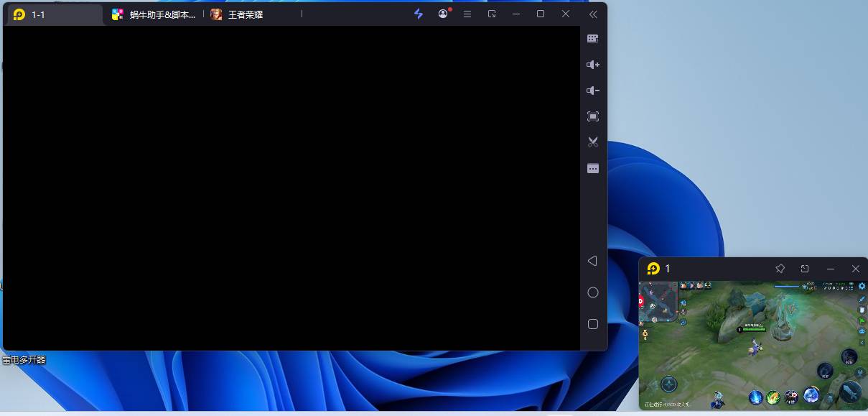868x416 pixels.
Task: Toggle pin-on-top for the small window 1
Action: 780,269
